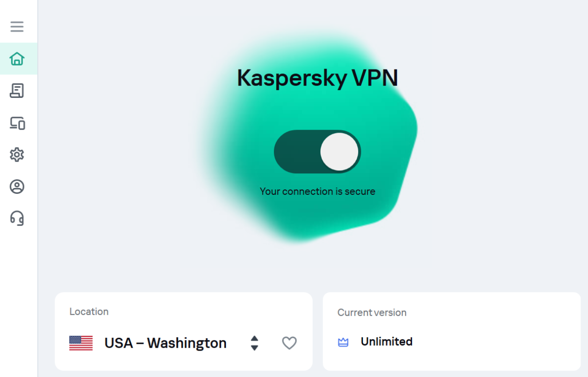Image resolution: width=588 pixels, height=377 pixels.
Task: Turn off the VPN connection switch
Action: pyautogui.click(x=318, y=152)
